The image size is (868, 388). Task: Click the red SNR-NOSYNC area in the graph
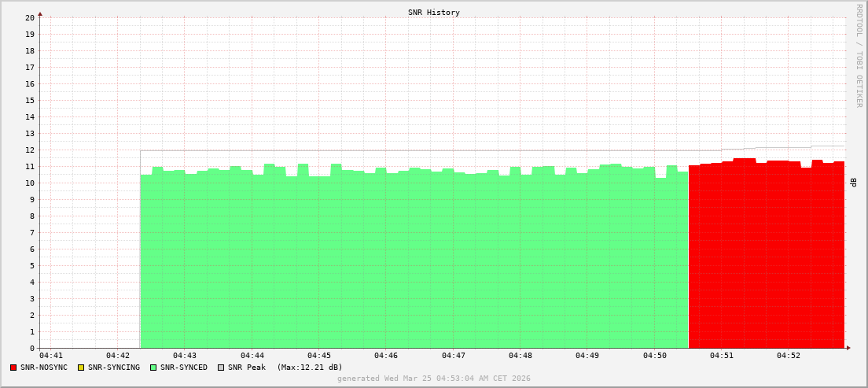pyautogui.click(x=767, y=260)
